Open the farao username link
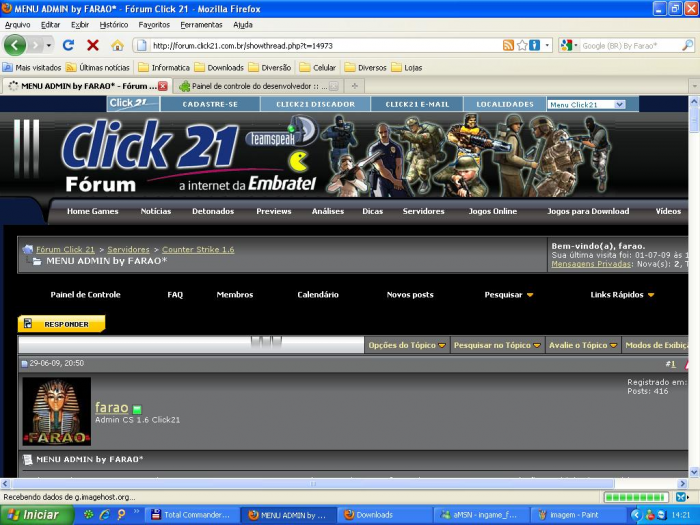This screenshot has width=700, height=525. (112, 407)
